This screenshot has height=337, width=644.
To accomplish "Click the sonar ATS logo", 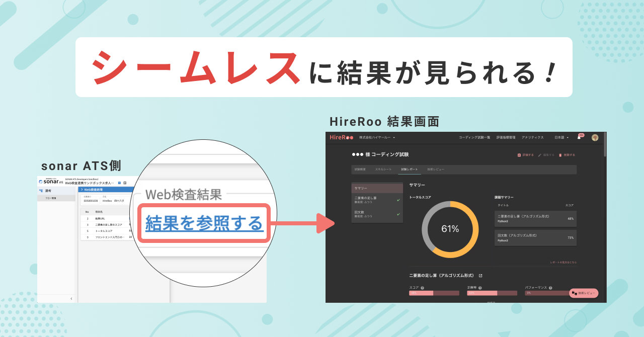I will [x=51, y=181].
